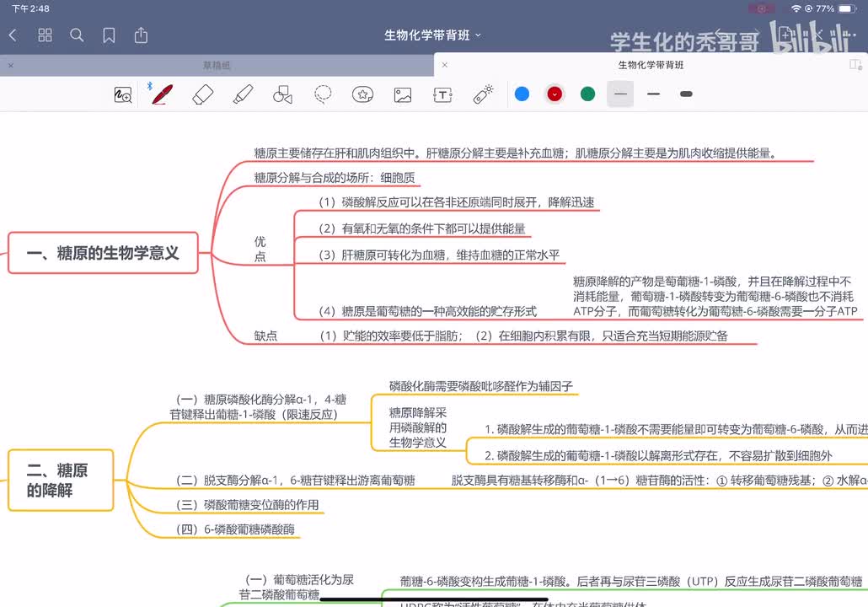Select the thickest stroke width
This screenshot has height=607, width=868.
coord(686,94)
